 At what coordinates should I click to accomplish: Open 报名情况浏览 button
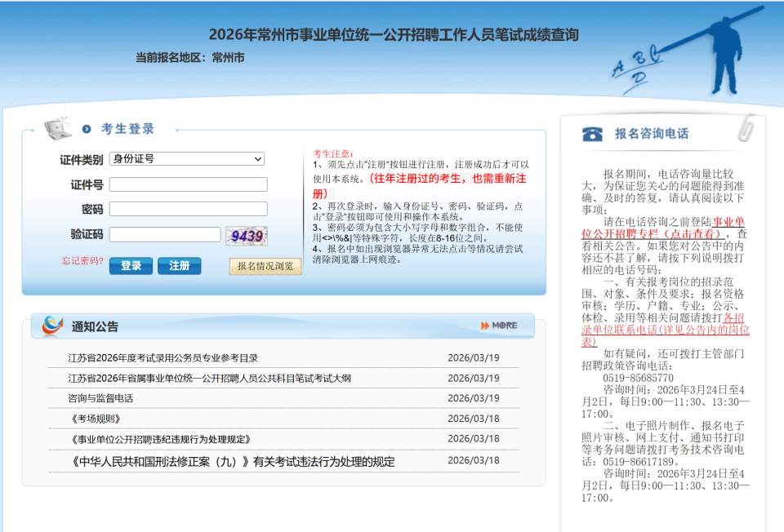(x=265, y=266)
